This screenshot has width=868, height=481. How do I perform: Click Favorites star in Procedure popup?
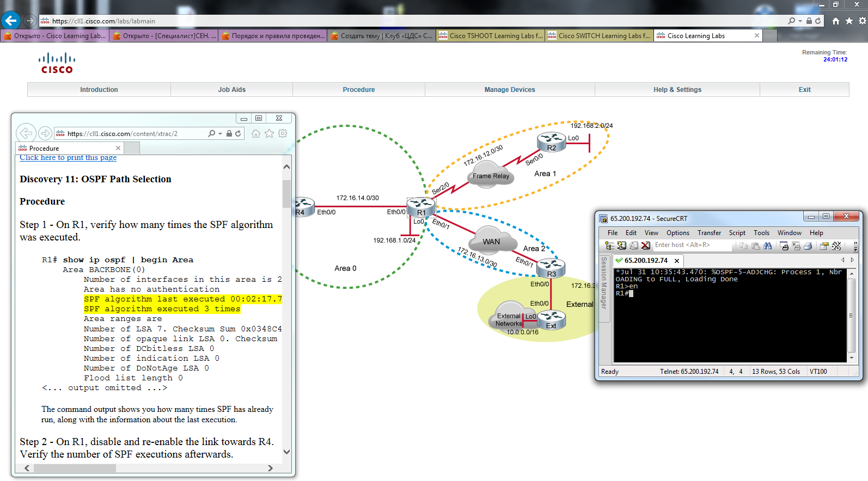coord(269,133)
